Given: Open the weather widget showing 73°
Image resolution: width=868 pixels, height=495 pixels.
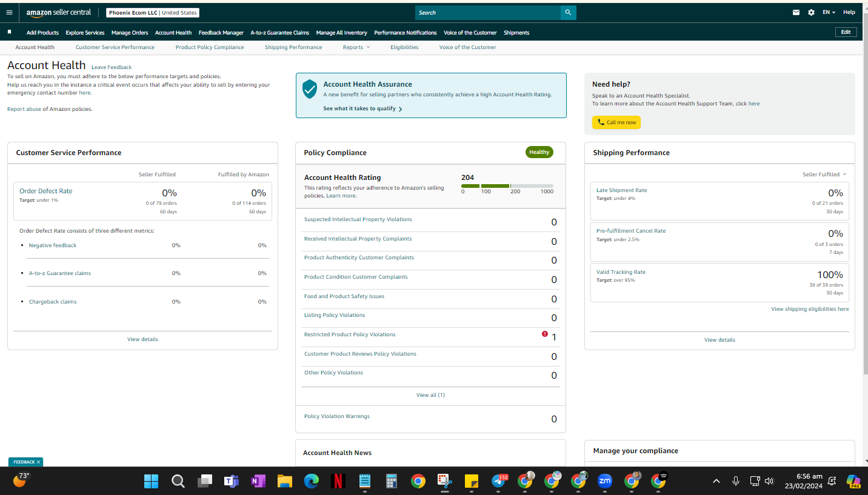Looking at the screenshot, I should click(x=21, y=480).
